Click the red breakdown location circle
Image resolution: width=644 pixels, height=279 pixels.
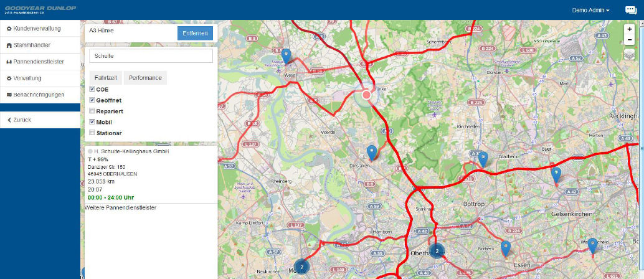click(x=366, y=95)
